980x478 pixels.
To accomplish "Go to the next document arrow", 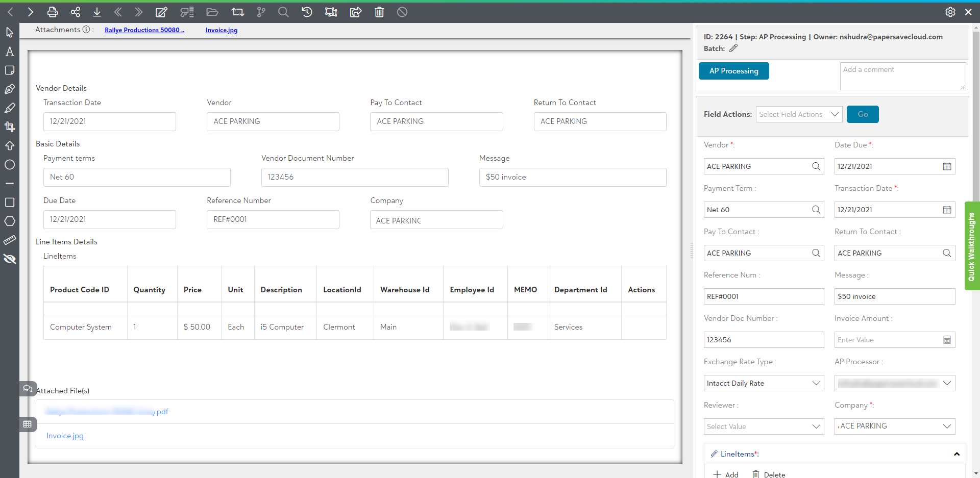I will [x=30, y=12].
